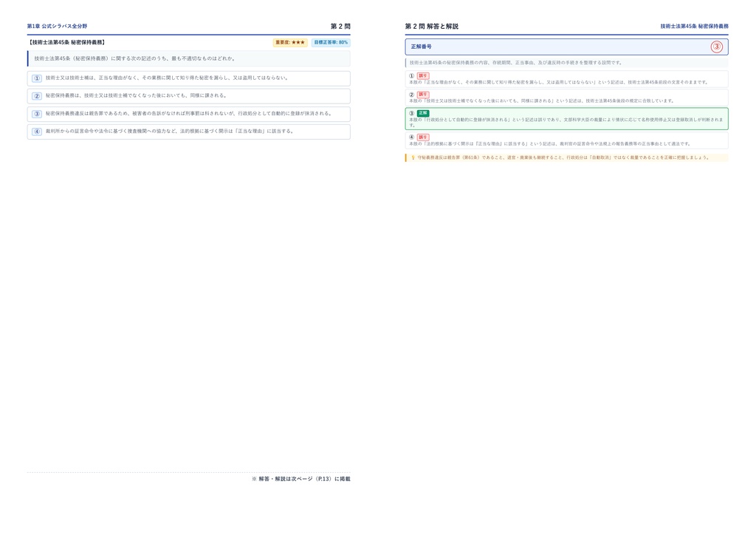Click the footnote 解答・解説は次ページ（P.13）に掲載

(x=301, y=479)
